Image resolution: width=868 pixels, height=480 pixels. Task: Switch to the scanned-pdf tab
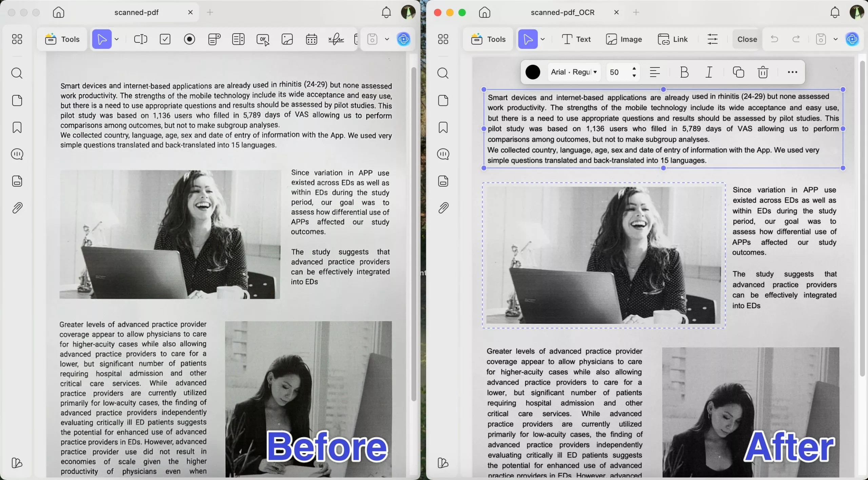[136, 12]
